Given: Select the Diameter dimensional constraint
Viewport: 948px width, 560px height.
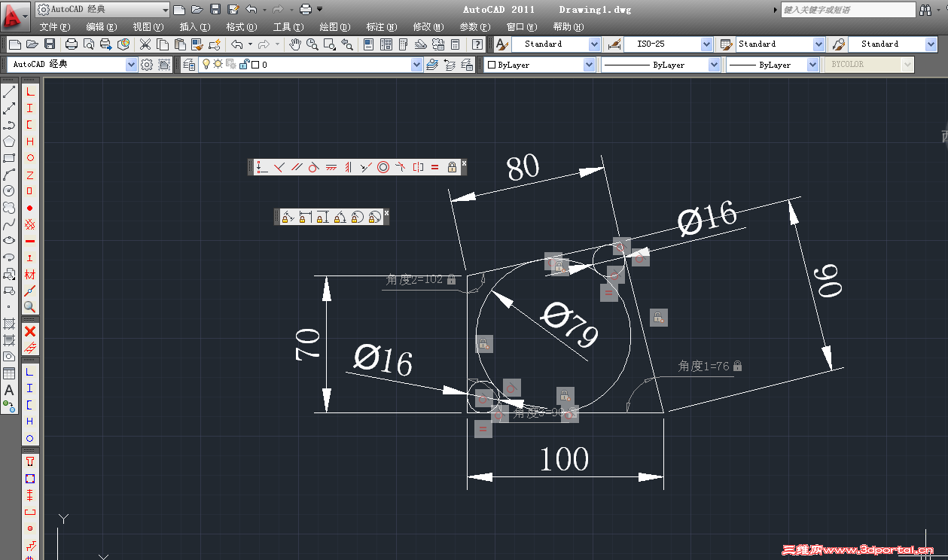Looking at the screenshot, I should coord(374,217).
